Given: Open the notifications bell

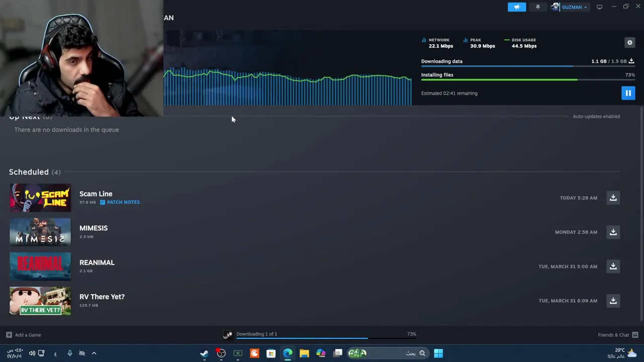Looking at the screenshot, I should [x=538, y=7].
